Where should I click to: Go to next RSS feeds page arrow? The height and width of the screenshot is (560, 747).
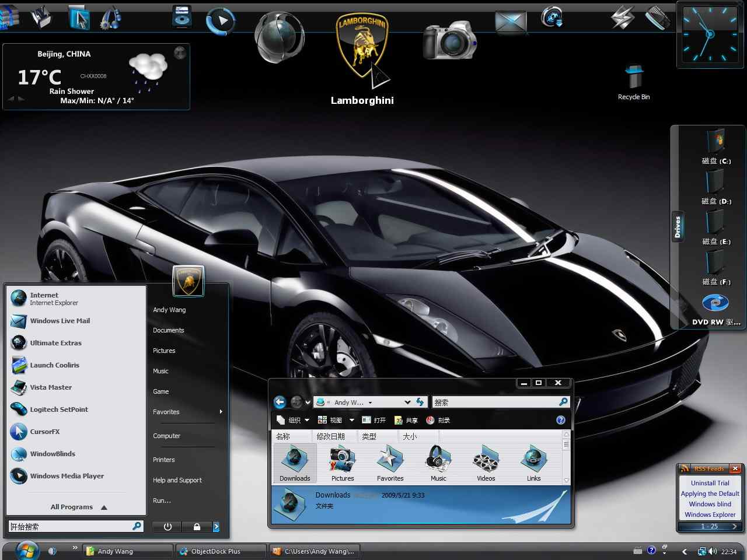(x=734, y=526)
